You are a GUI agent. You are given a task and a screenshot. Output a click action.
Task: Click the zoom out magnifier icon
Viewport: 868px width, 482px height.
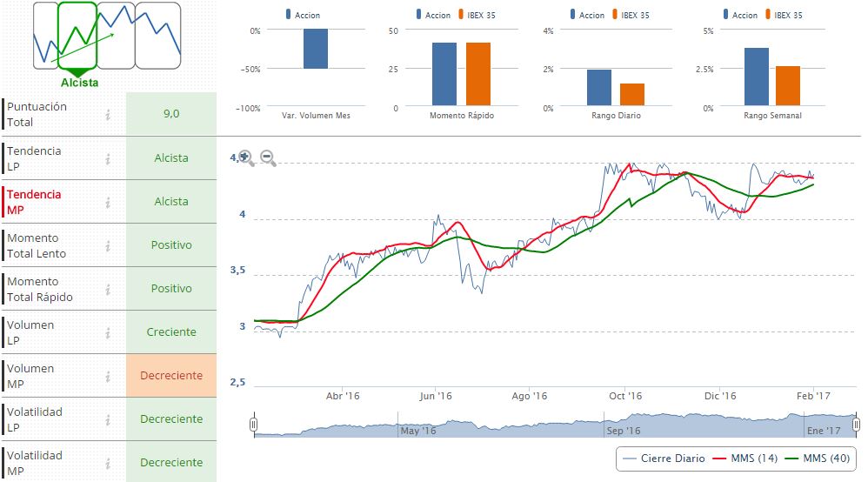tap(268, 157)
